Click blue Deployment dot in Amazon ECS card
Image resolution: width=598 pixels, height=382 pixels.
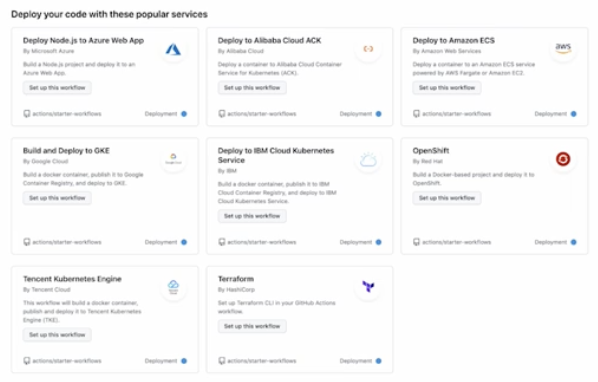(x=573, y=114)
